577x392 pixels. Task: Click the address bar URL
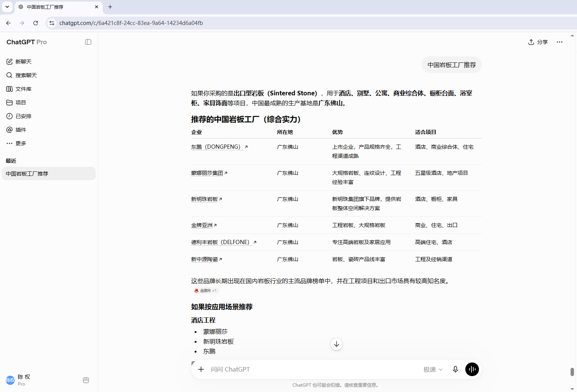[131, 23]
